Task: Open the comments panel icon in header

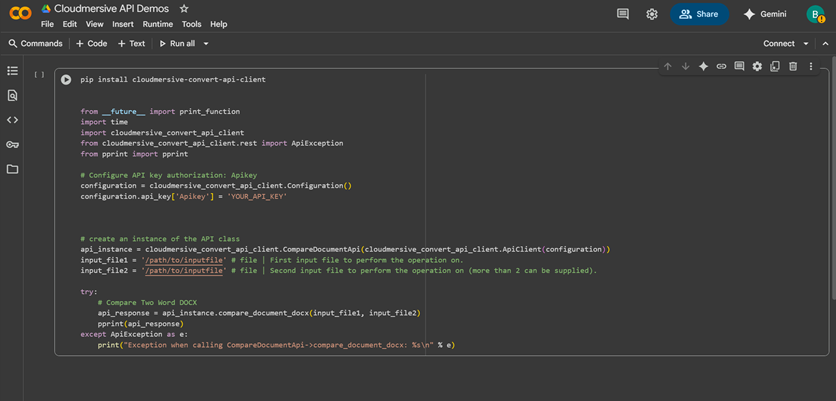Action: coord(623,14)
